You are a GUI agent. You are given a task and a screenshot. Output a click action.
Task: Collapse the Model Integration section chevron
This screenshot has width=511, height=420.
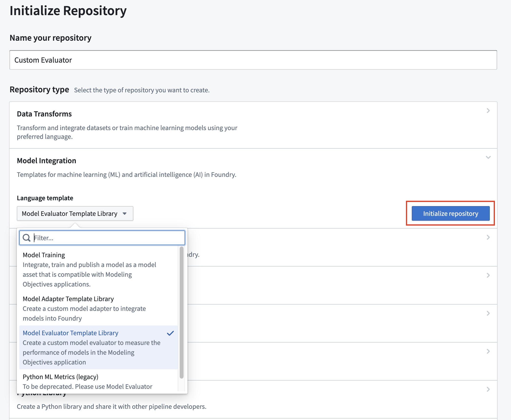coord(488,157)
